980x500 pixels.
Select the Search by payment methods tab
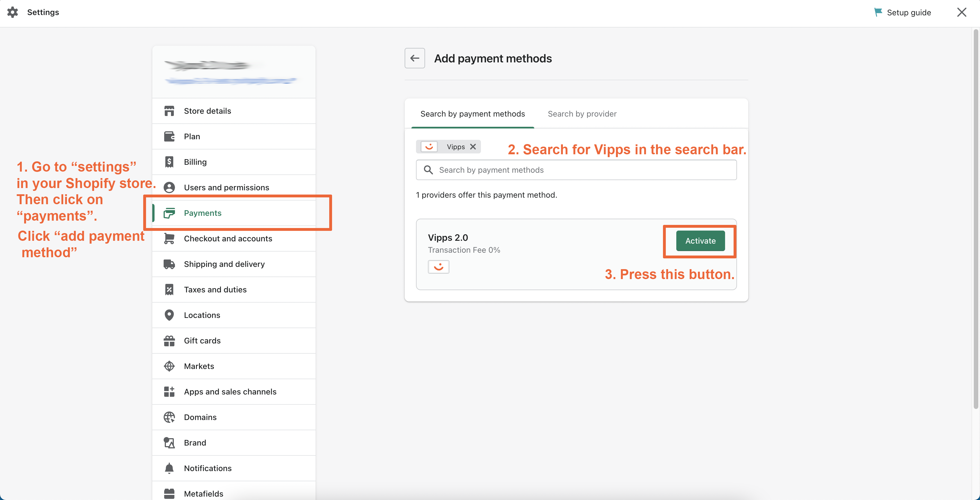(472, 113)
